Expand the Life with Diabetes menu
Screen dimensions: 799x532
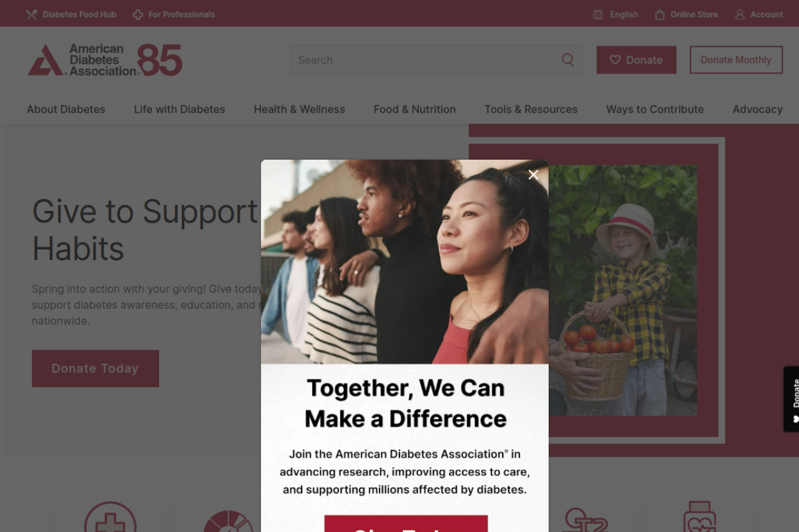pyautogui.click(x=179, y=109)
